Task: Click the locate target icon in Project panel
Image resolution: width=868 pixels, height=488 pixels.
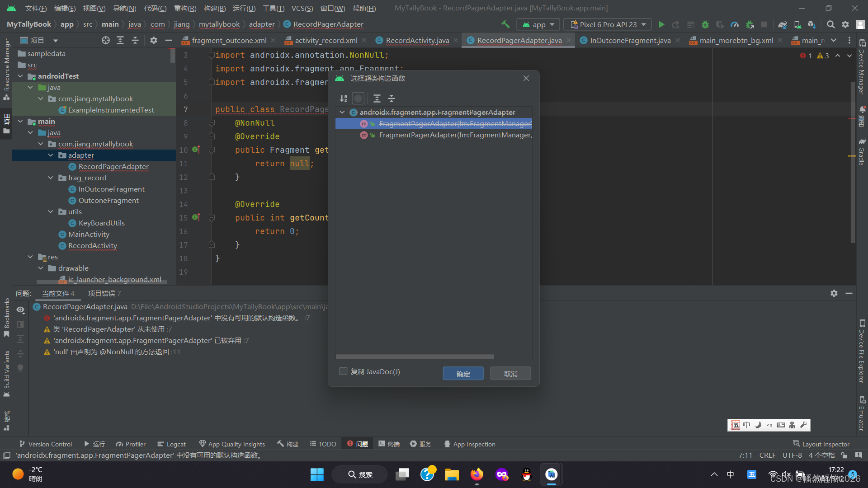Action: coord(106,40)
